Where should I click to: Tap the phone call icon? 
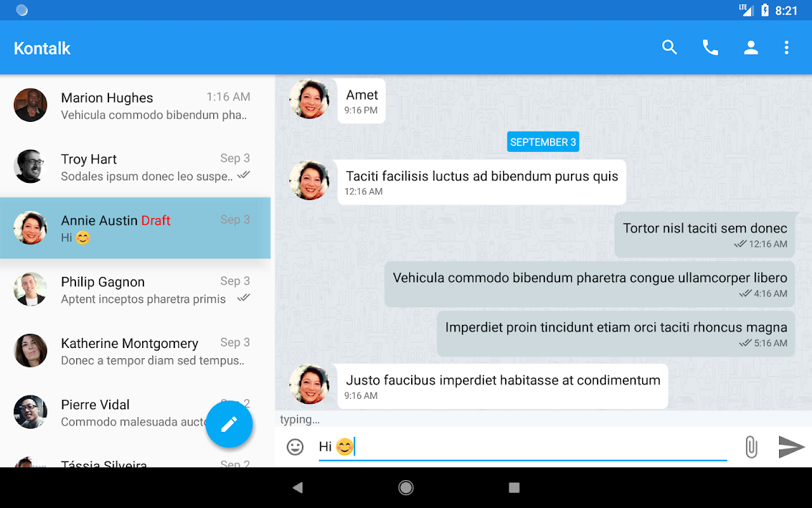[710, 48]
